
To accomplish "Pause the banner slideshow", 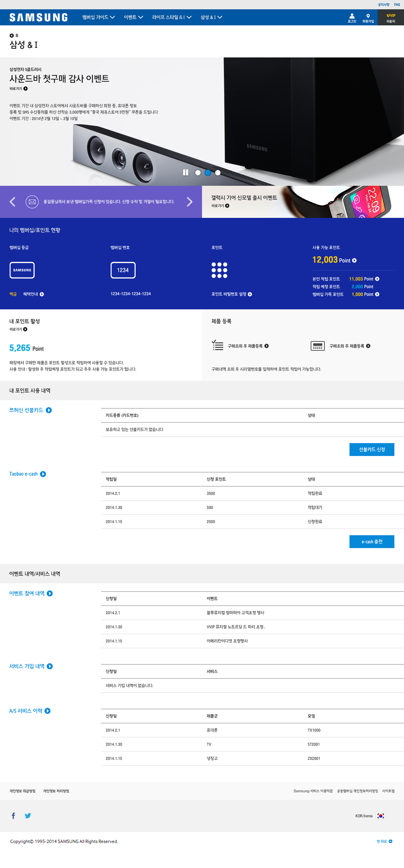I will [186, 173].
